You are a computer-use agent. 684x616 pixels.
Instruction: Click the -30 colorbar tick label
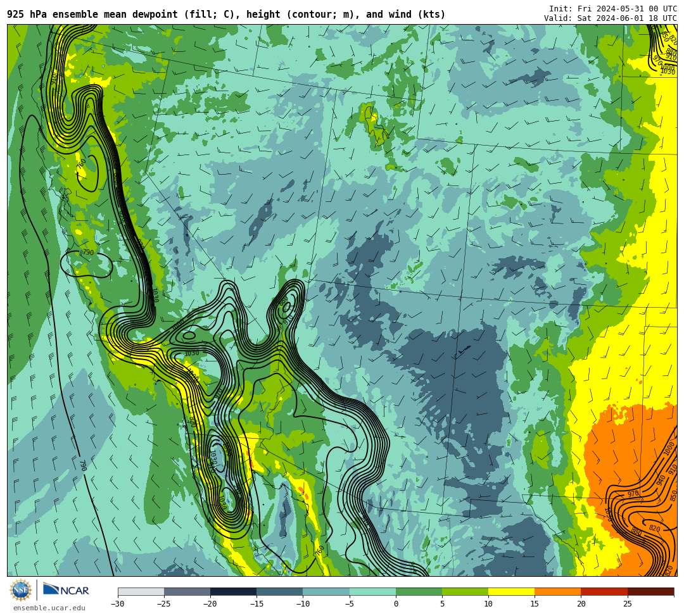118,604
